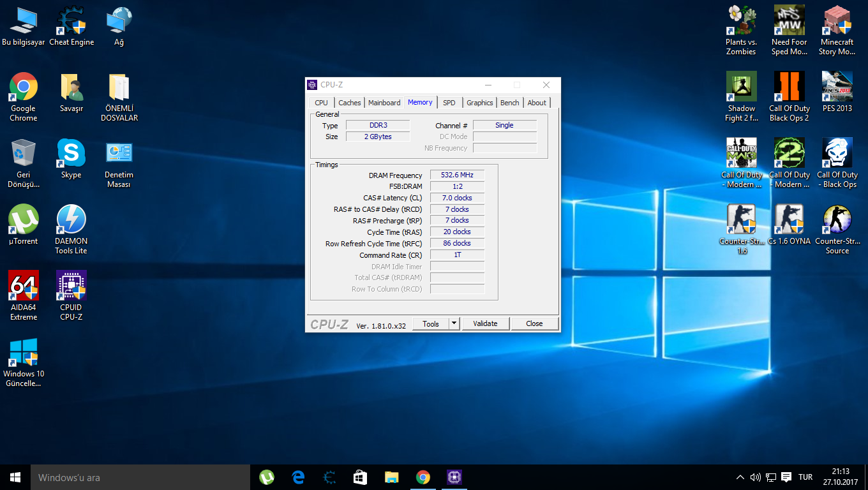This screenshot has height=490, width=868.
Task: Open the About tab
Action: 537,103
